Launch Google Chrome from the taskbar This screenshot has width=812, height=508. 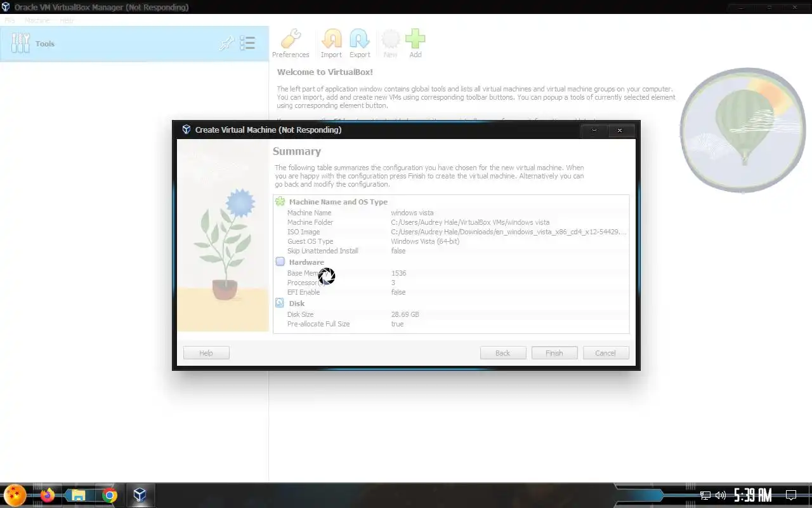109,495
